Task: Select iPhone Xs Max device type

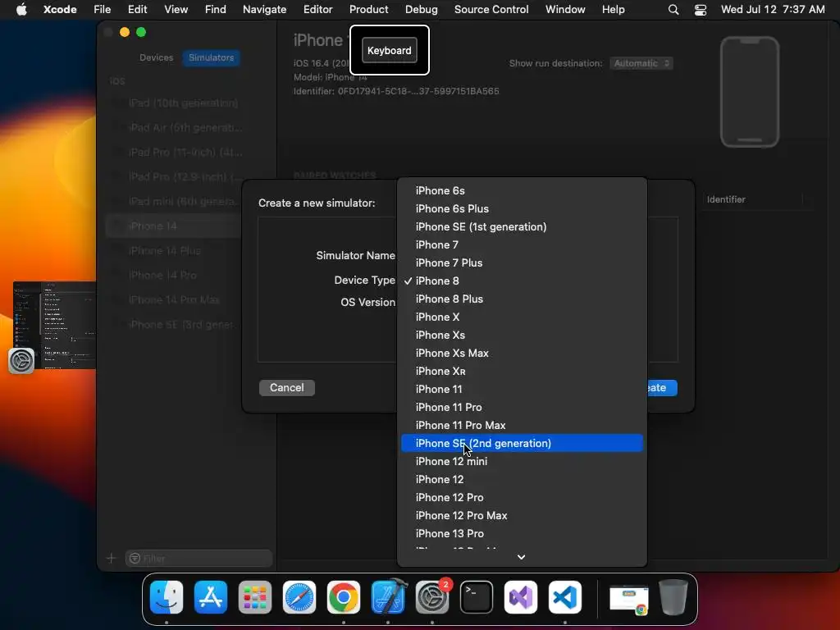Action: pyautogui.click(x=522, y=353)
